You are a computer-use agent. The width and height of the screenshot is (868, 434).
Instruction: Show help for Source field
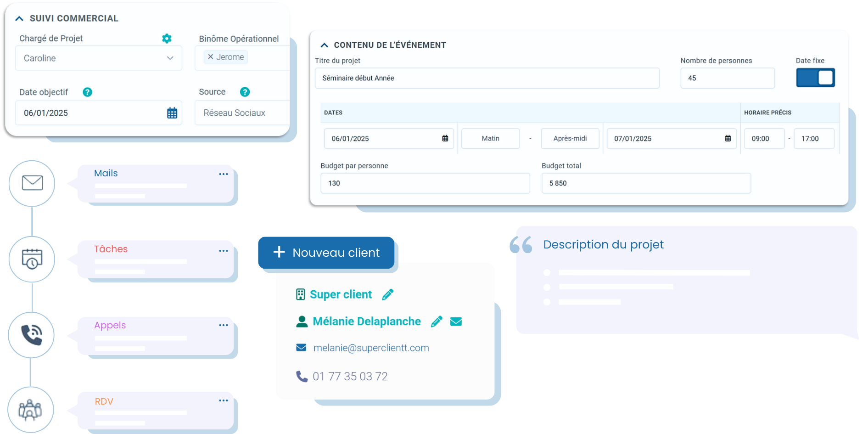tap(245, 92)
